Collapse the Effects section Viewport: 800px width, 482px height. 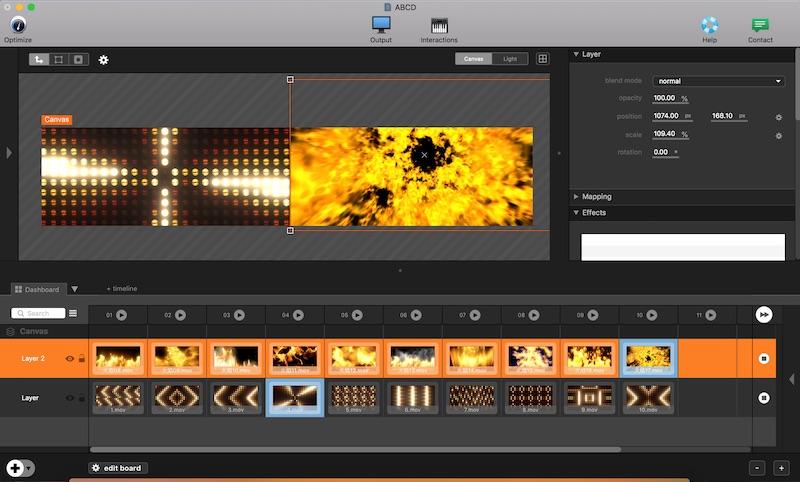pos(576,213)
